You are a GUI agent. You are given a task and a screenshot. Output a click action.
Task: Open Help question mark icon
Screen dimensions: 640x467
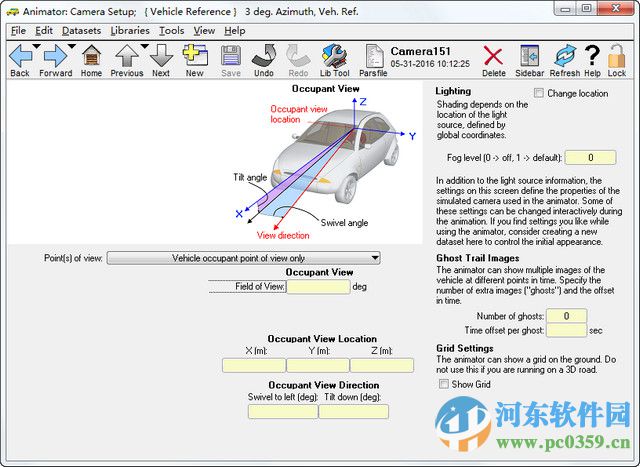tap(592, 56)
